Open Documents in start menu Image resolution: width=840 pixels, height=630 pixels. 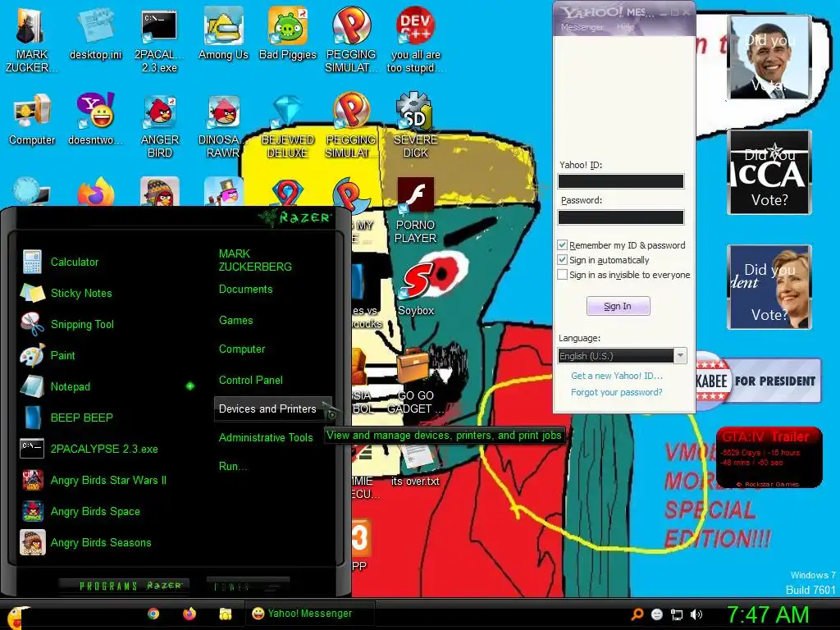point(245,290)
